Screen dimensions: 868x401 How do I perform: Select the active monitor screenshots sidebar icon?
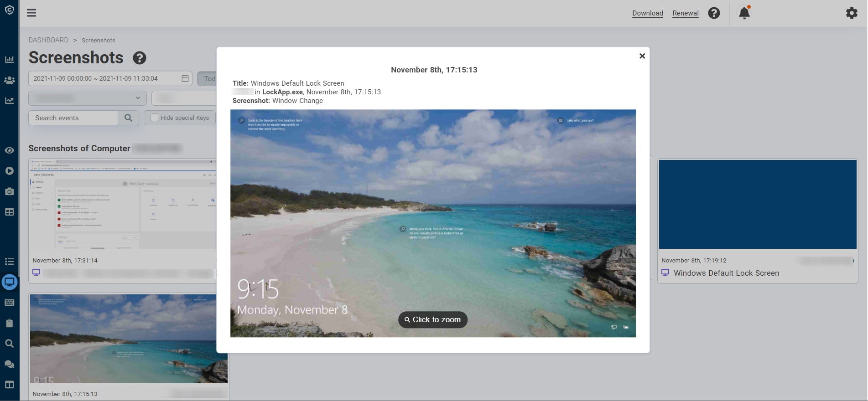(x=9, y=282)
